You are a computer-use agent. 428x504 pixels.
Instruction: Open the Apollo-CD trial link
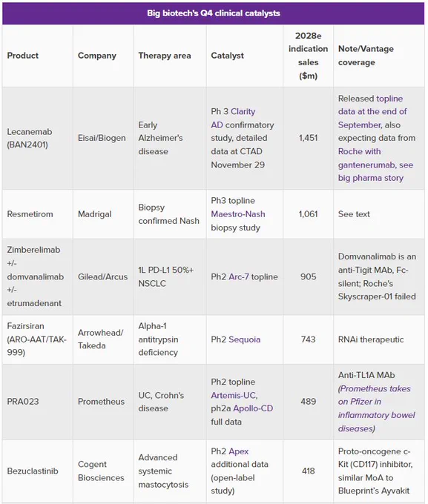[253, 408]
